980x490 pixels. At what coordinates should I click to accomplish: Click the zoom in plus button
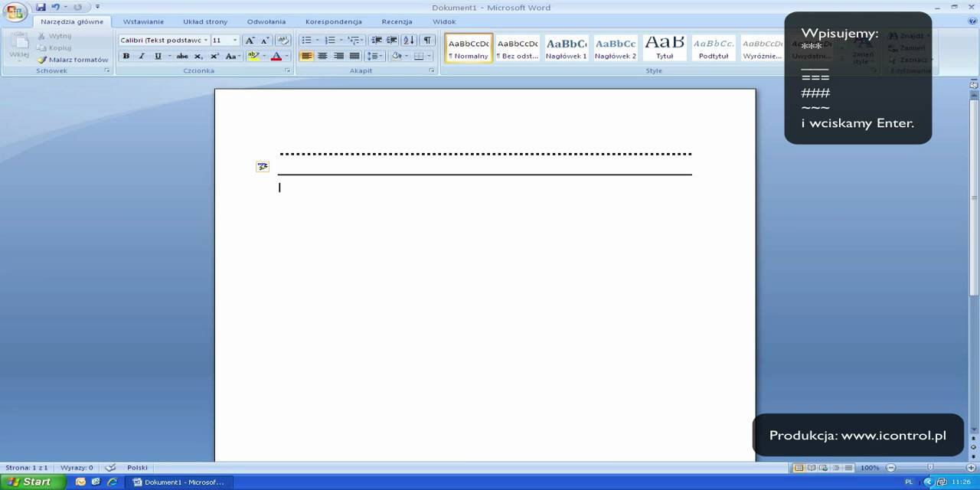[x=972, y=468]
